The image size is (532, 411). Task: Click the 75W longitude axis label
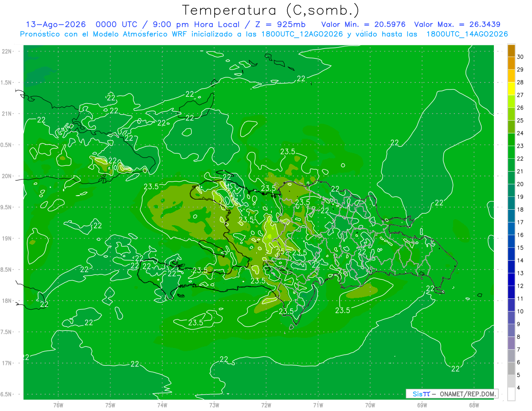(x=110, y=405)
